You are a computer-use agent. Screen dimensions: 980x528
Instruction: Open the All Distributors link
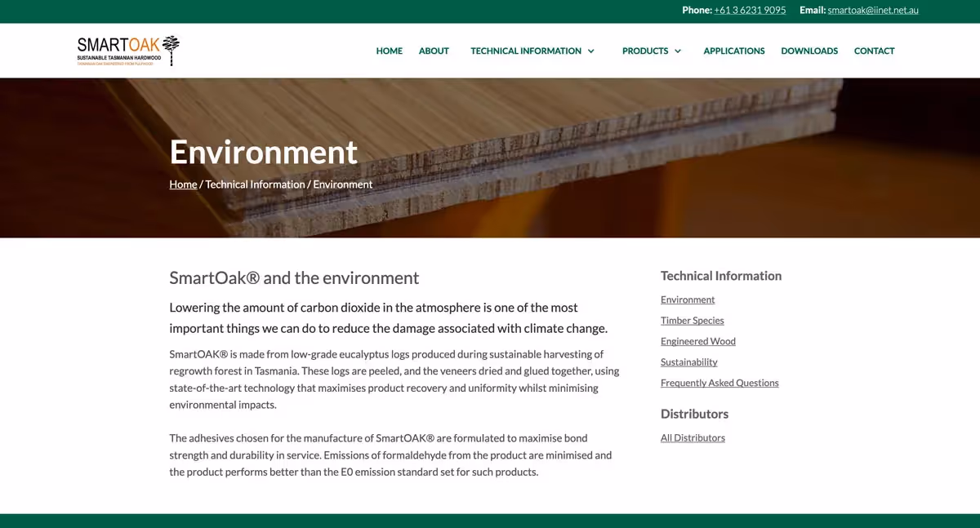click(693, 437)
